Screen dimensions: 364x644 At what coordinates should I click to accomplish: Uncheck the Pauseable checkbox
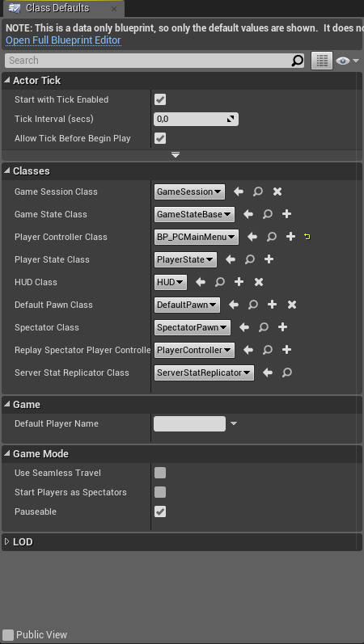(160, 511)
